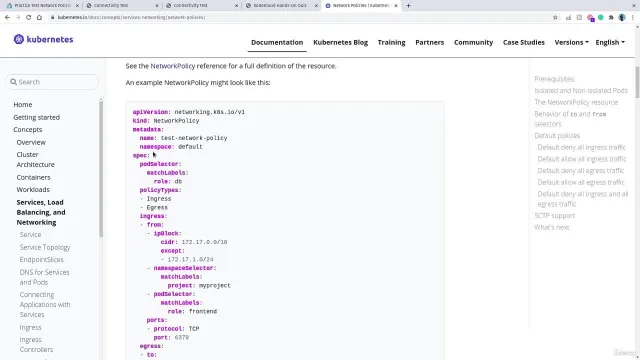Click the address bar URL

click(x=131, y=18)
